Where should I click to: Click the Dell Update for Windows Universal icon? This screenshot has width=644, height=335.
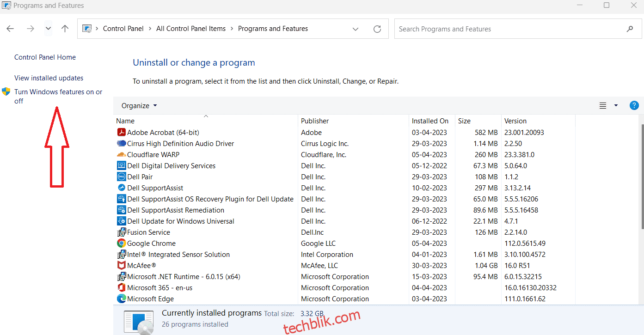click(122, 221)
